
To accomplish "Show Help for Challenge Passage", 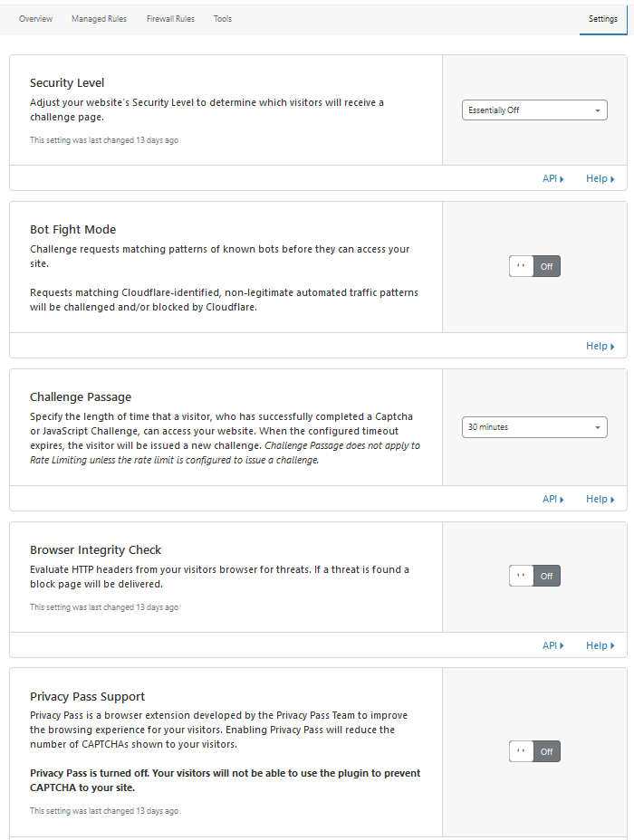I will (600, 499).
